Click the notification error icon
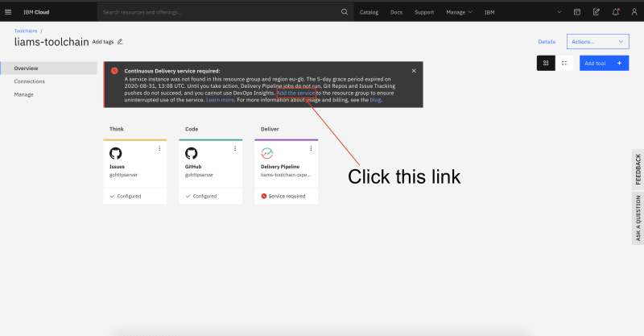The width and height of the screenshot is (644, 336). tap(114, 71)
